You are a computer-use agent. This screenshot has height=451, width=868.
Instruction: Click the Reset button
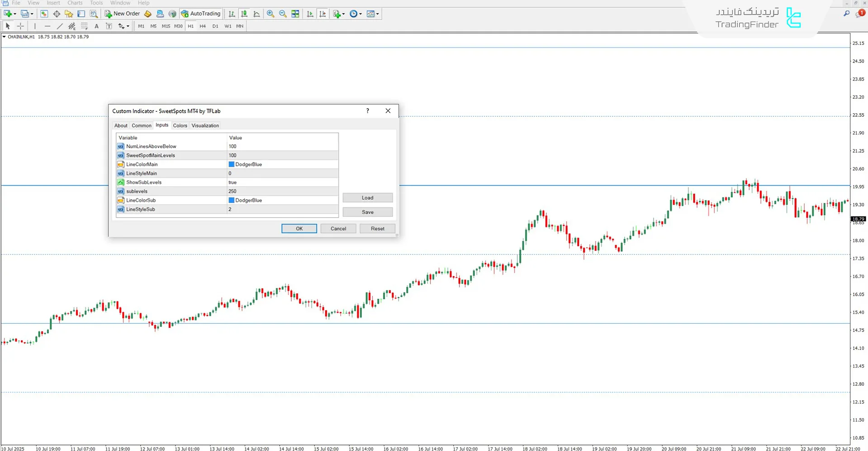[377, 229]
